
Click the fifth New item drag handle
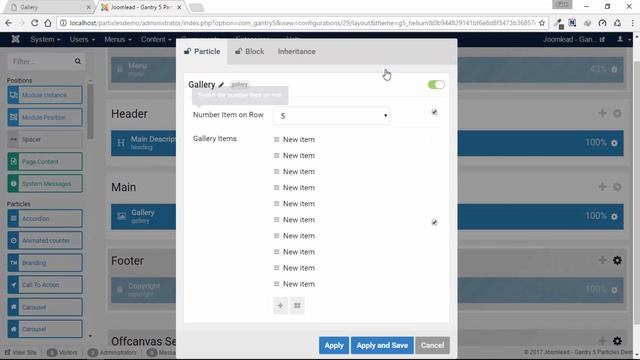276,204
